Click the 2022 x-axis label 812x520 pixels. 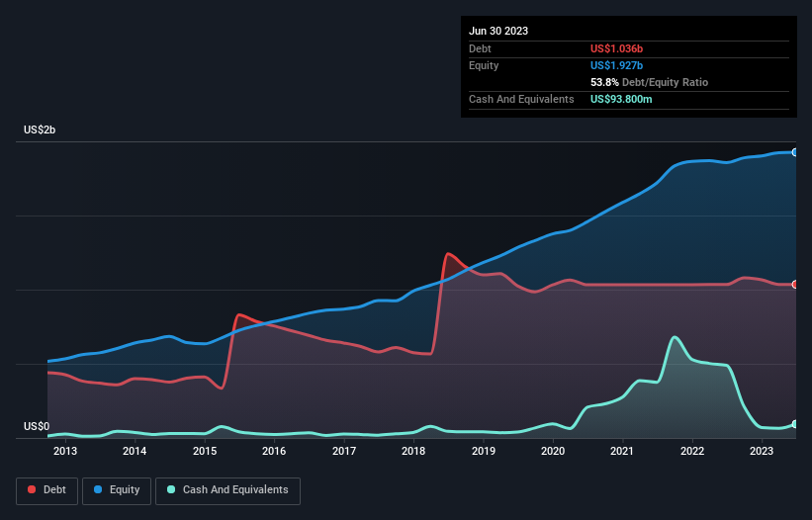(692, 451)
